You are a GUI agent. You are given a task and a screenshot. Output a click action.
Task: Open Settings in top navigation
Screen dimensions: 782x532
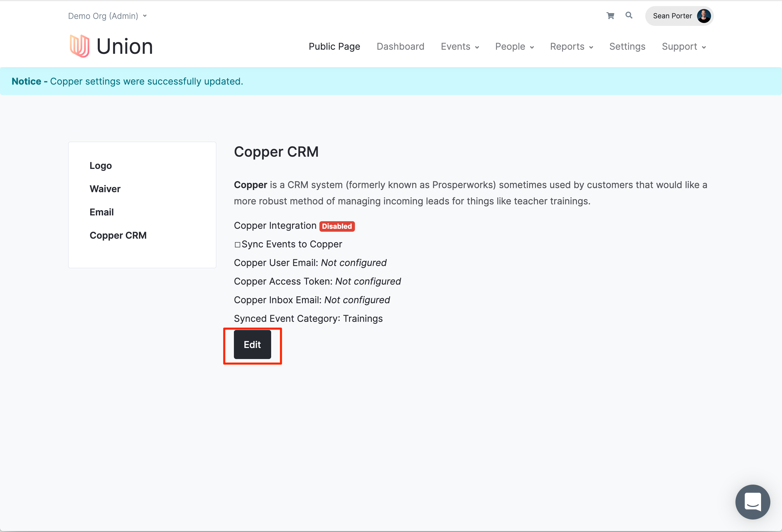pos(627,47)
